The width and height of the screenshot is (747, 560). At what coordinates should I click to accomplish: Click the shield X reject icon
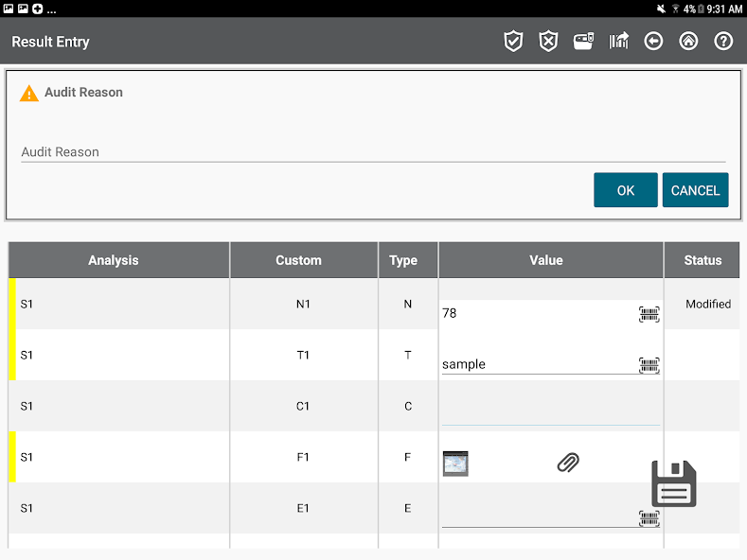(x=548, y=42)
